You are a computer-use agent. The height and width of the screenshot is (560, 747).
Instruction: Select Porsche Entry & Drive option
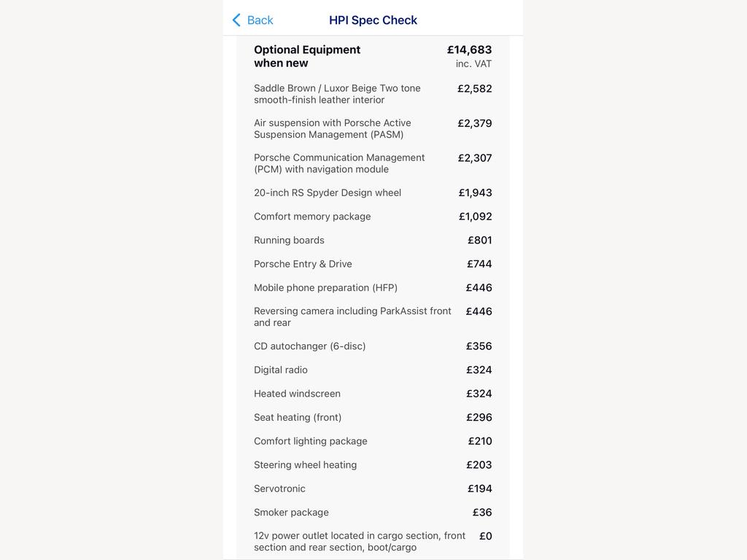373,264
